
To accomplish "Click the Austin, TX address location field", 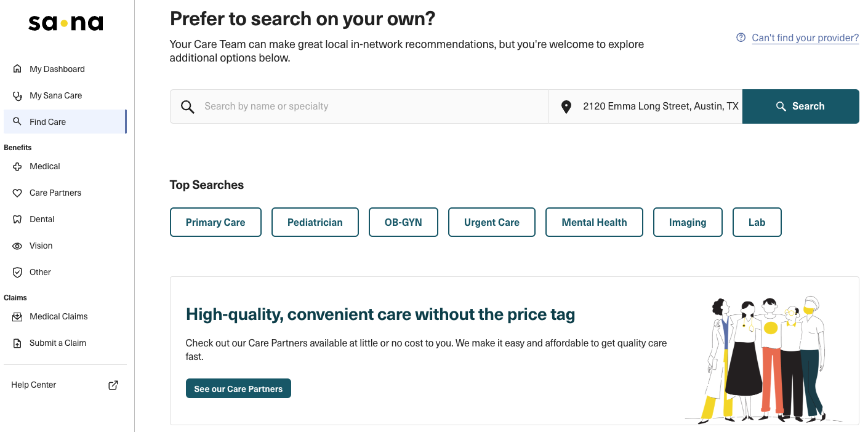I will [x=660, y=106].
